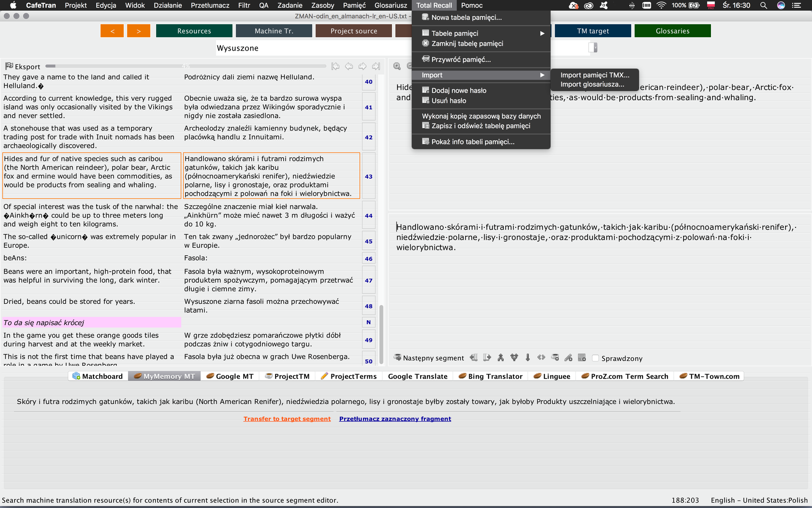This screenshot has height=508, width=812.
Task: Switch to the ProjectTerms tab
Action: [349, 376]
